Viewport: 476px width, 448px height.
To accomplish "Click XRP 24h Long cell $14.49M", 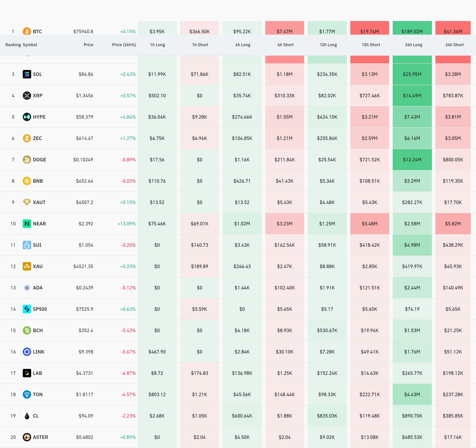I will pyautogui.click(x=412, y=96).
